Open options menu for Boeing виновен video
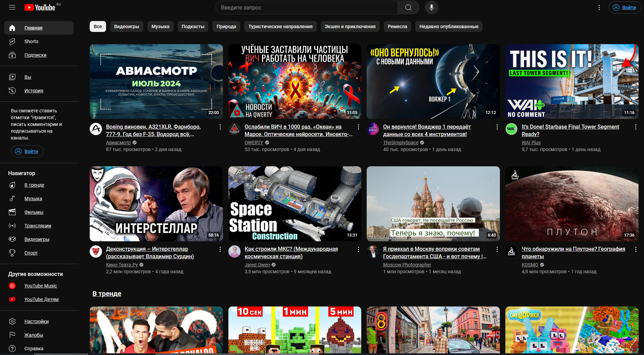 (220, 127)
